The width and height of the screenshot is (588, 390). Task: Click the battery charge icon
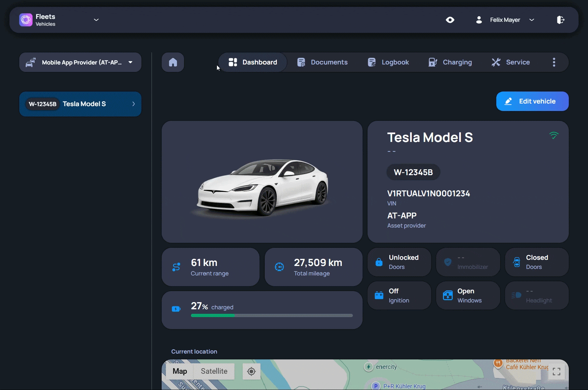point(176,309)
